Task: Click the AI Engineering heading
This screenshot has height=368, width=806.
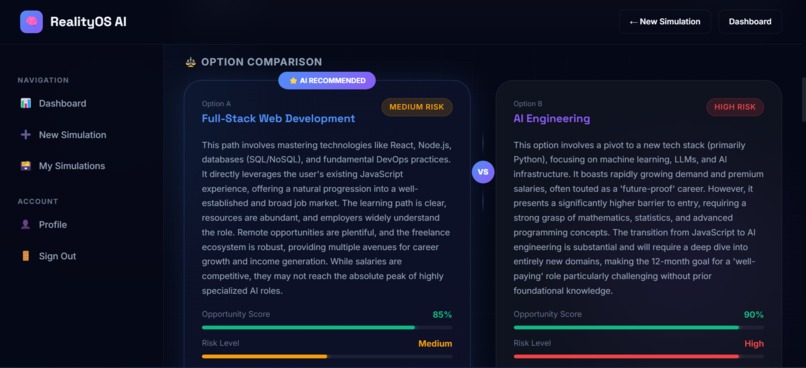Action: point(552,119)
